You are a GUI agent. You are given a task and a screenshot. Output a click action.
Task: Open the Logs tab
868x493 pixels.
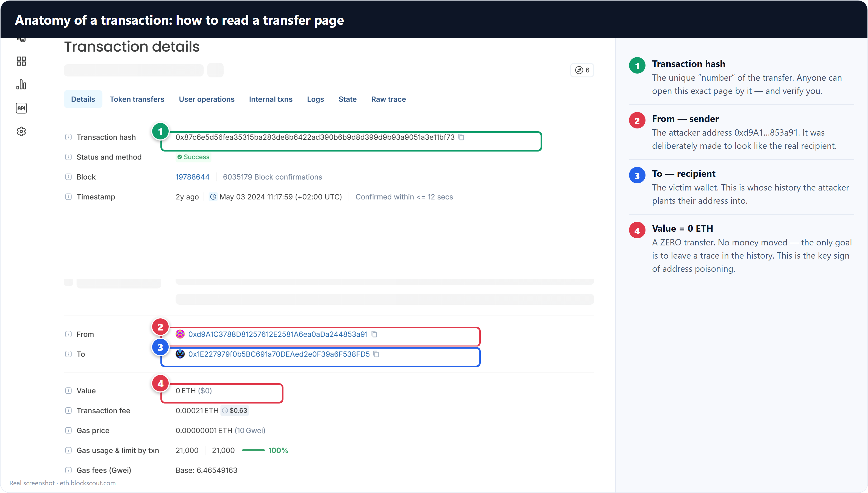(315, 99)
